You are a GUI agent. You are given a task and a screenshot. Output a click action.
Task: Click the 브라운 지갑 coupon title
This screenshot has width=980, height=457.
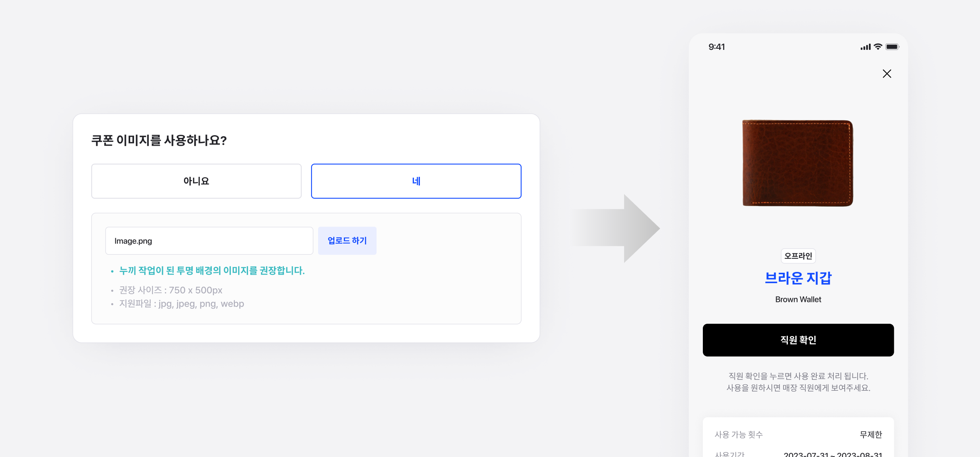798,278
